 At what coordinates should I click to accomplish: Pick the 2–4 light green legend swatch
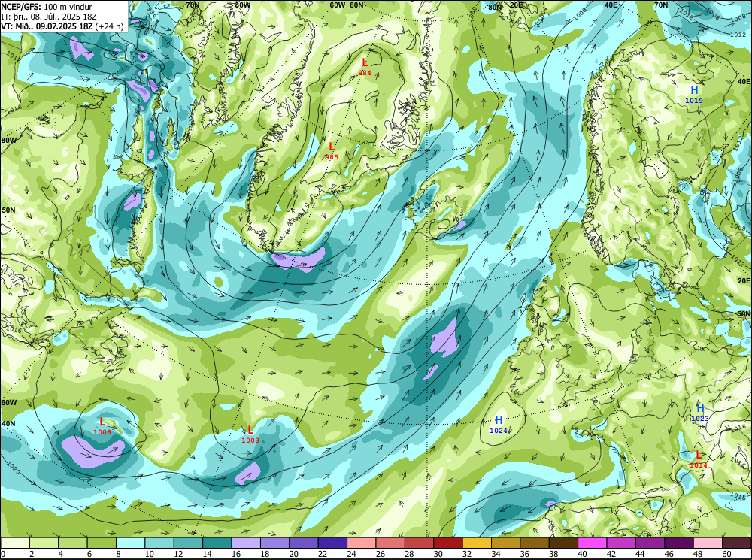click(x=44, y=543)
